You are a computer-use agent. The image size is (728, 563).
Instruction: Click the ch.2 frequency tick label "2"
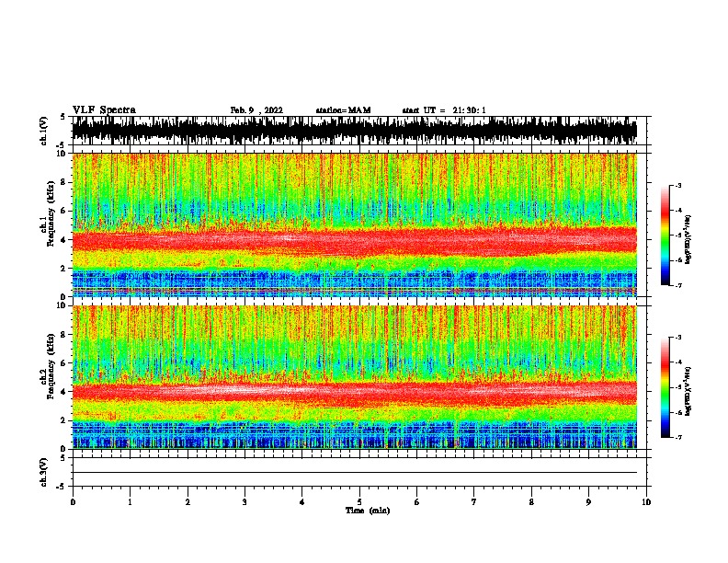click(x=64, y=420)
